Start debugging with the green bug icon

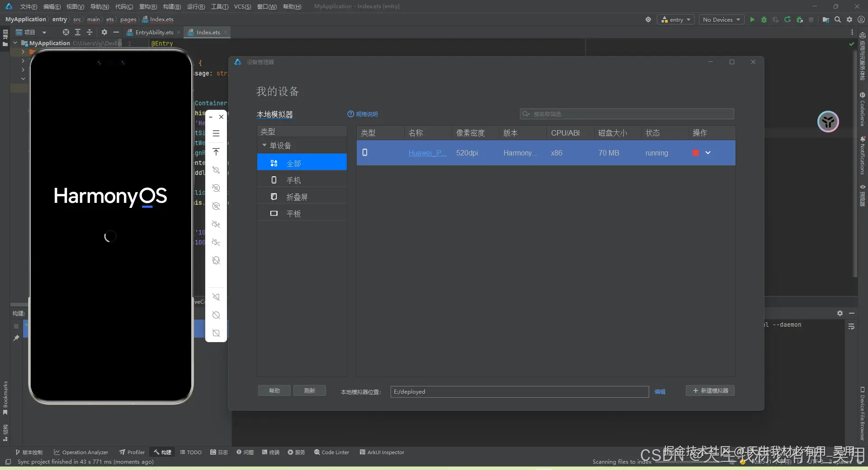pos(764,19)
